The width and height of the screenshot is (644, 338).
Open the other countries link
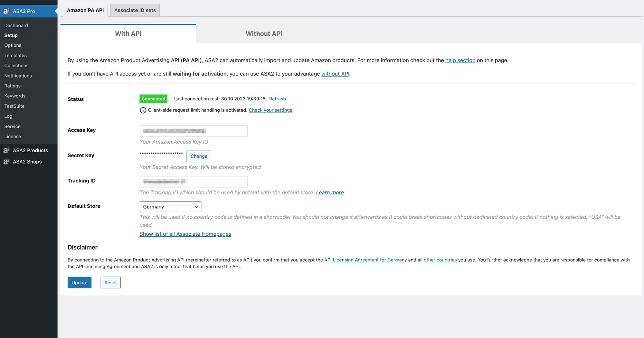tap(440, 260)
